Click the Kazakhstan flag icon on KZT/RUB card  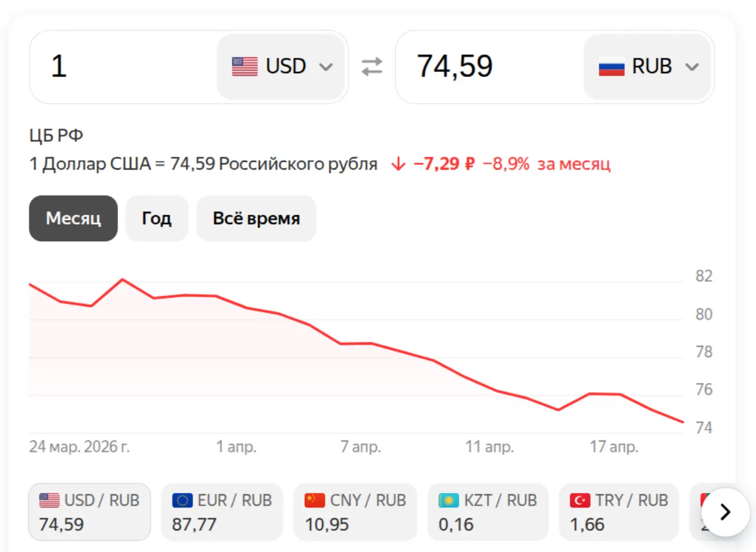(x=448, y=500)
